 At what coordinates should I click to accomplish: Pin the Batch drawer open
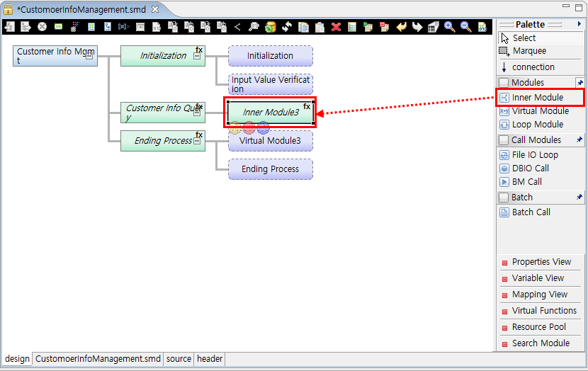(x=579, y=197)
